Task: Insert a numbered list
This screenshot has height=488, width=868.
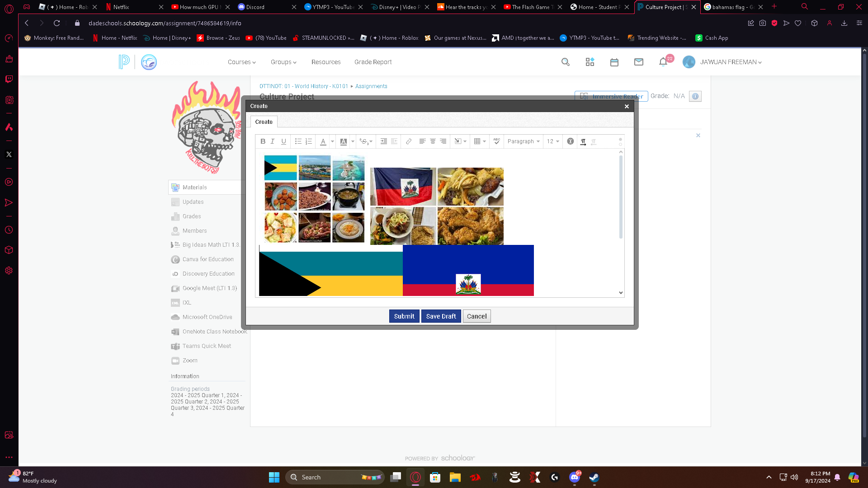Action: coord(309,141)
